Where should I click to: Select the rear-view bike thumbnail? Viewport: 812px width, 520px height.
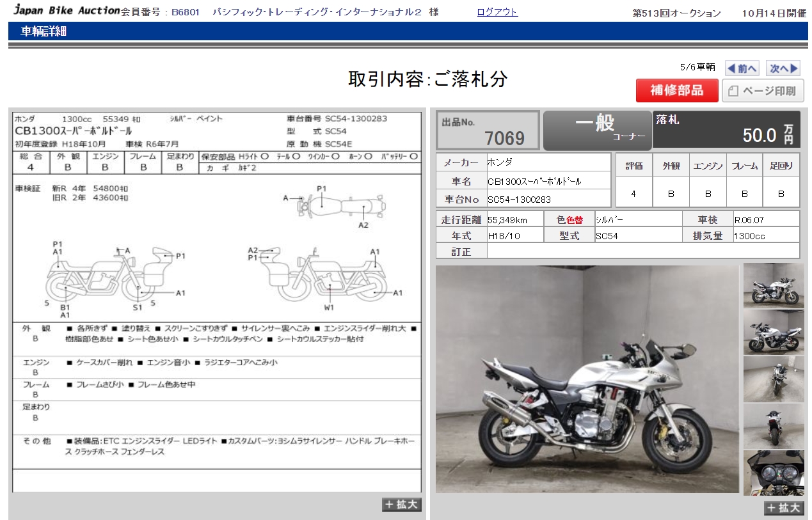[x=774, y=426]
